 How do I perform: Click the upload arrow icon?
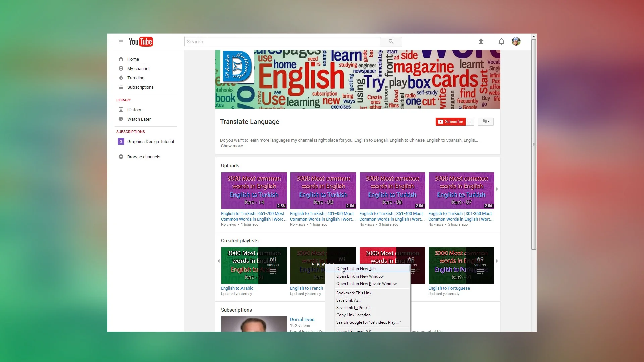(481, 41)
